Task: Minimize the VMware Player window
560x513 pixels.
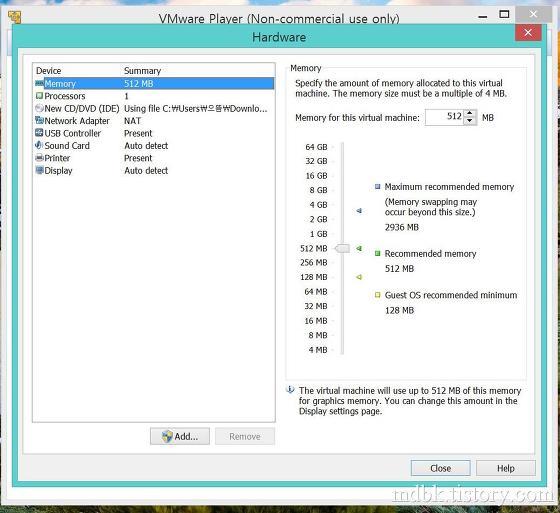Action: [483, 16]
